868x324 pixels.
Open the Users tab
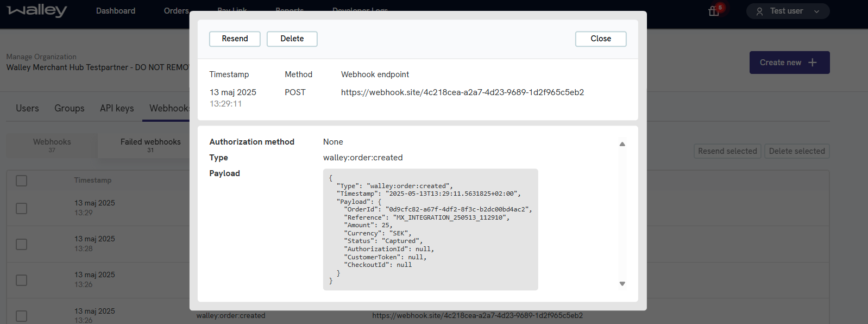click(27, 108)
